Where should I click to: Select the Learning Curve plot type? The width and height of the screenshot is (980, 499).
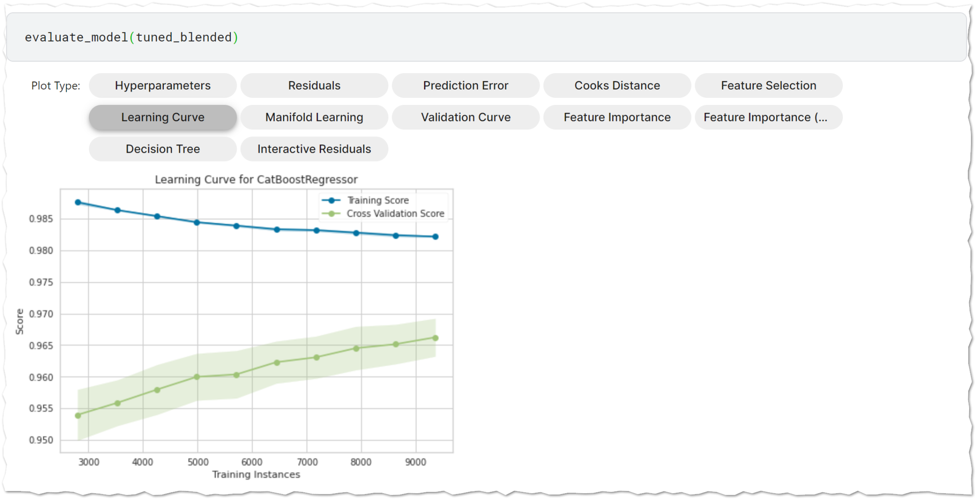[162, 117]
